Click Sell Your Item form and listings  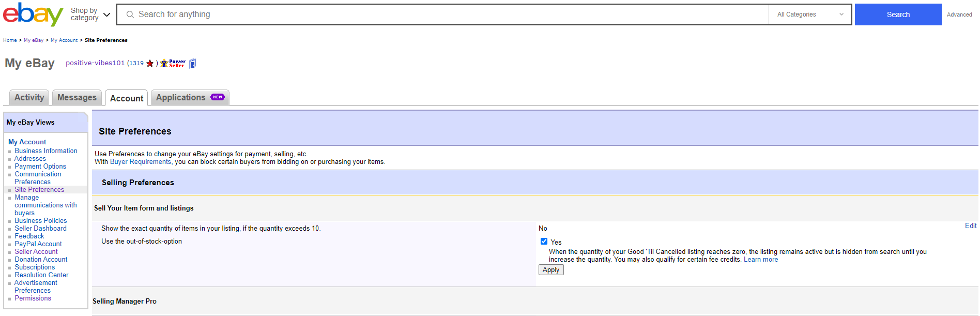pyautogui.click(x=144, y=208)
